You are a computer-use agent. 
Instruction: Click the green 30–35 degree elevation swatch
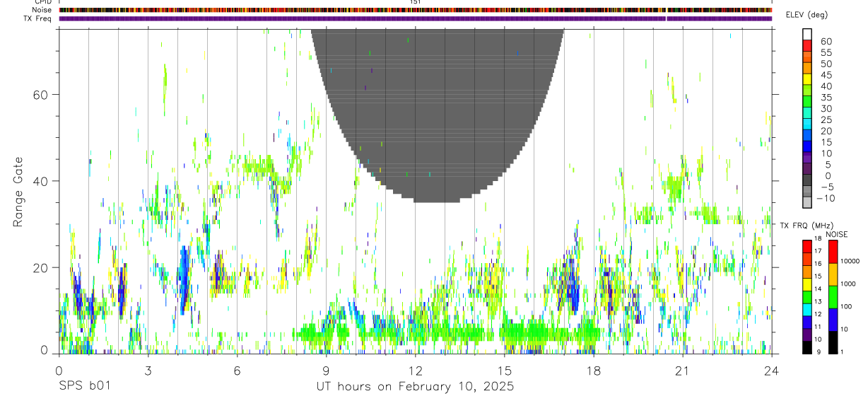(807, 103)
